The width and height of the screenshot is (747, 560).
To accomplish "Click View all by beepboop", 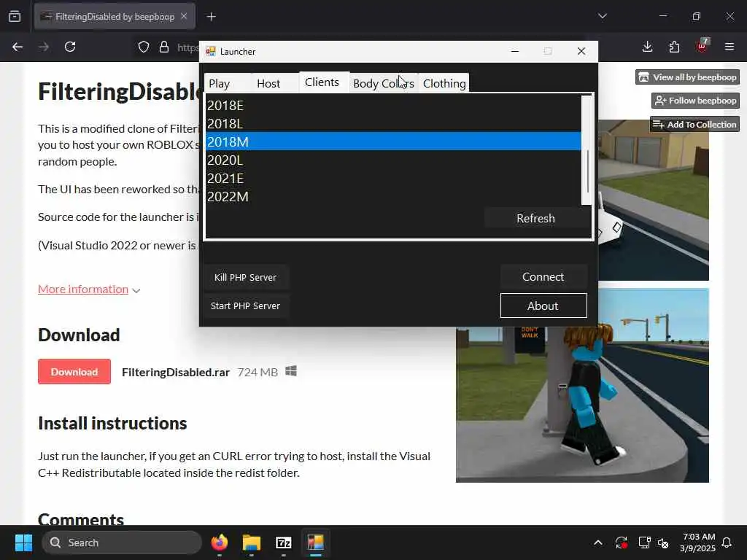I will (x=687, y=77).
